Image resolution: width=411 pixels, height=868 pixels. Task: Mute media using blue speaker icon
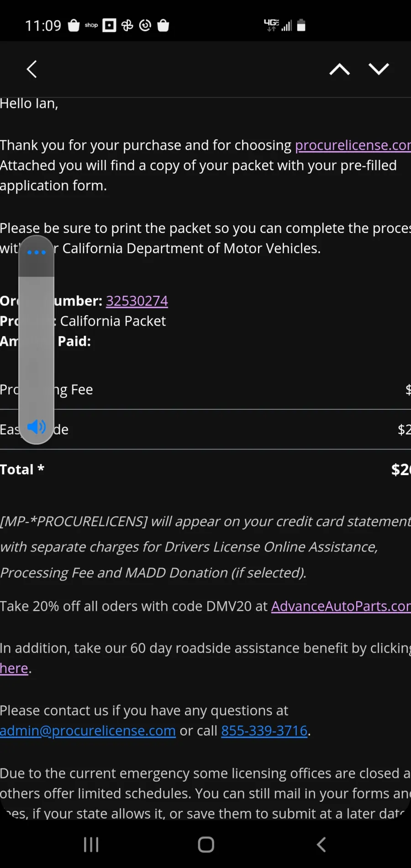point(37,427)
